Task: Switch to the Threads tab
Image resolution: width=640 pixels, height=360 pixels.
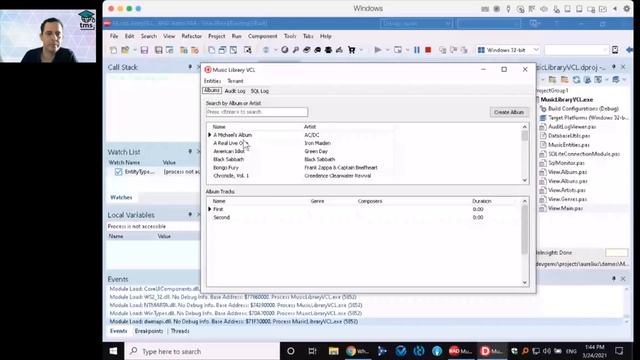Action: (x=180, y=331)
